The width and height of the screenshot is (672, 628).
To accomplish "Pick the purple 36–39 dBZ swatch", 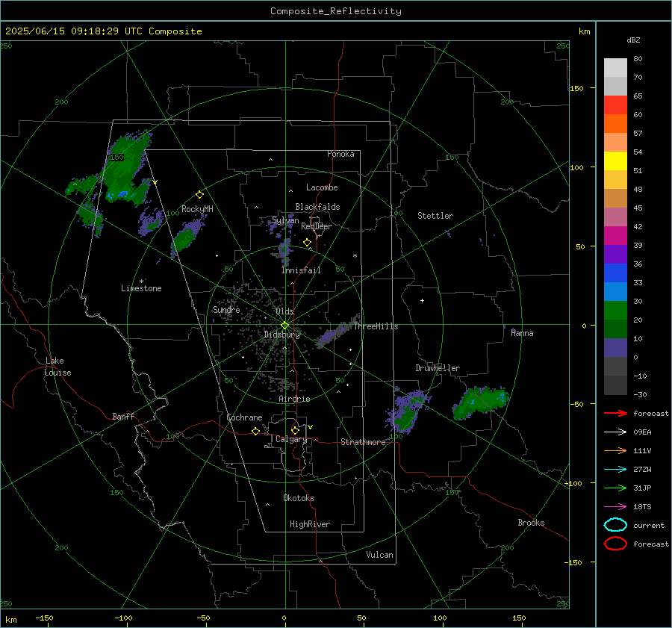I will coord(615,254).
